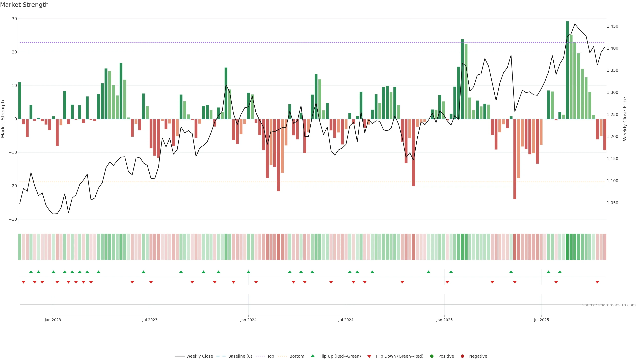This screenshot has height=362, width=644.
Task: Click the green Positive legend dot
Action: tap(432, 356)
